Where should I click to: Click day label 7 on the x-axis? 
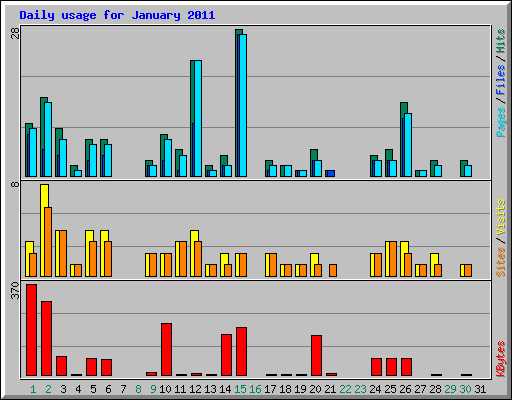(123, 389)
